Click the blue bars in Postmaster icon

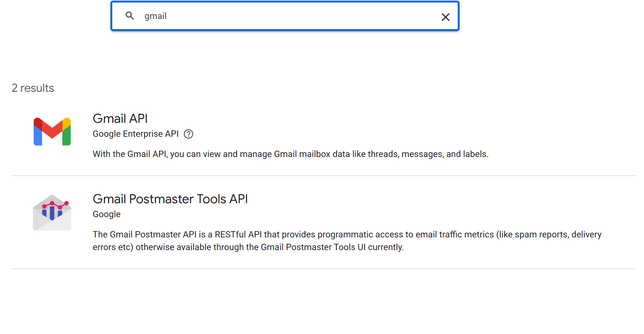pyautogui.click(x=52, y=213)
